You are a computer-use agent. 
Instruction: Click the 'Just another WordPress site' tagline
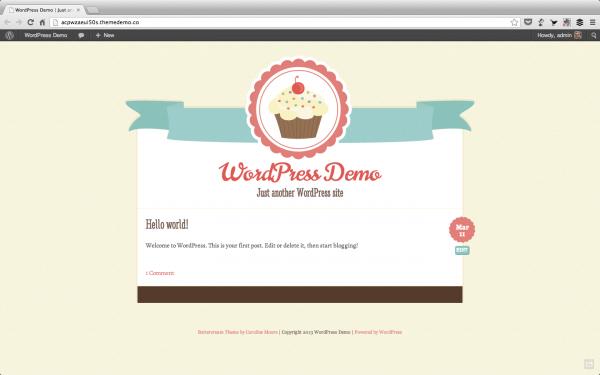tap(300, 192)
